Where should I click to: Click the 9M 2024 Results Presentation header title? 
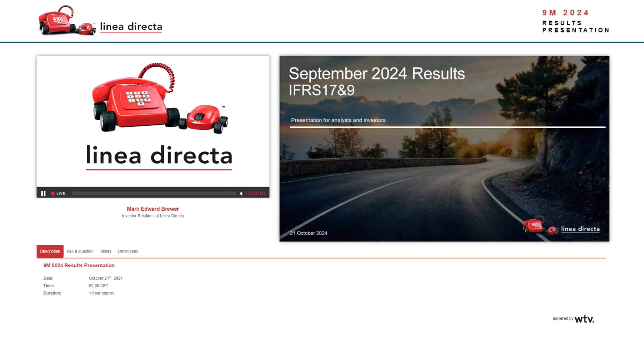click(576, 21)
